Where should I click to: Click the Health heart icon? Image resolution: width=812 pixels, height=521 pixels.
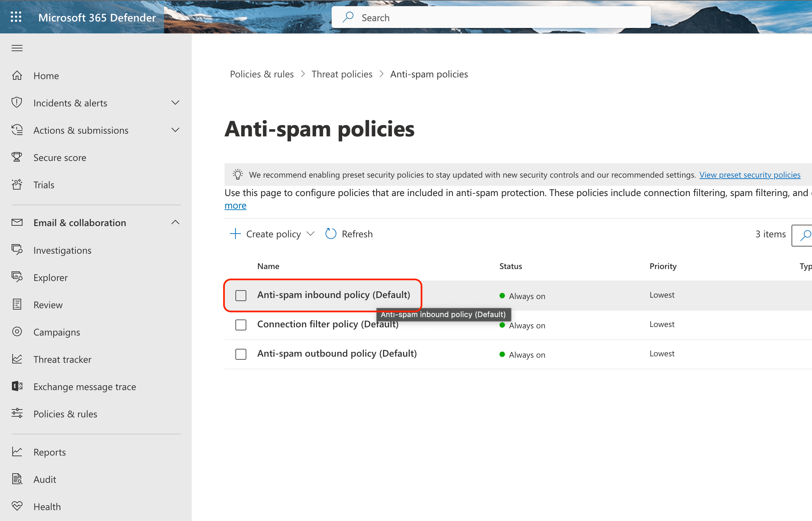pos(17,506)
